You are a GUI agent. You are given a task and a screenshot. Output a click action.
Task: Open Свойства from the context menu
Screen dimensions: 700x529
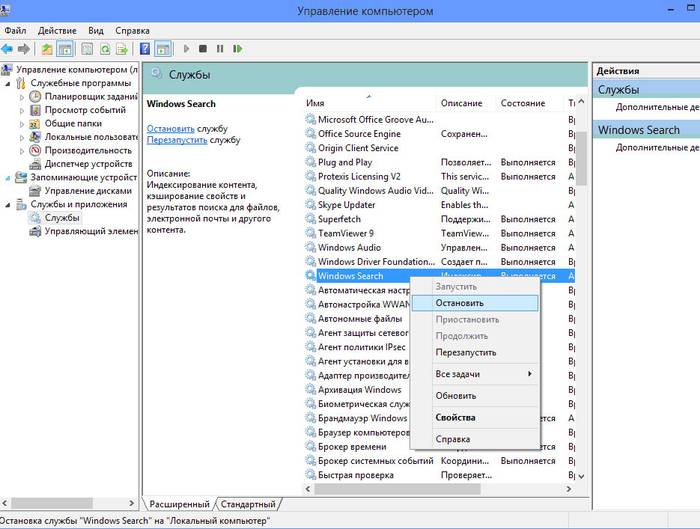click(x=455, y=417)
